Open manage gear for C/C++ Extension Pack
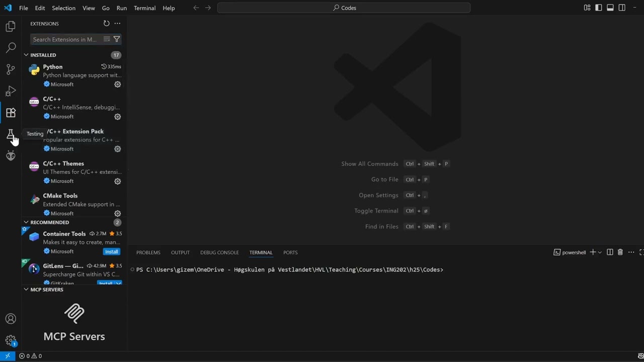 (x=117, y=149)
